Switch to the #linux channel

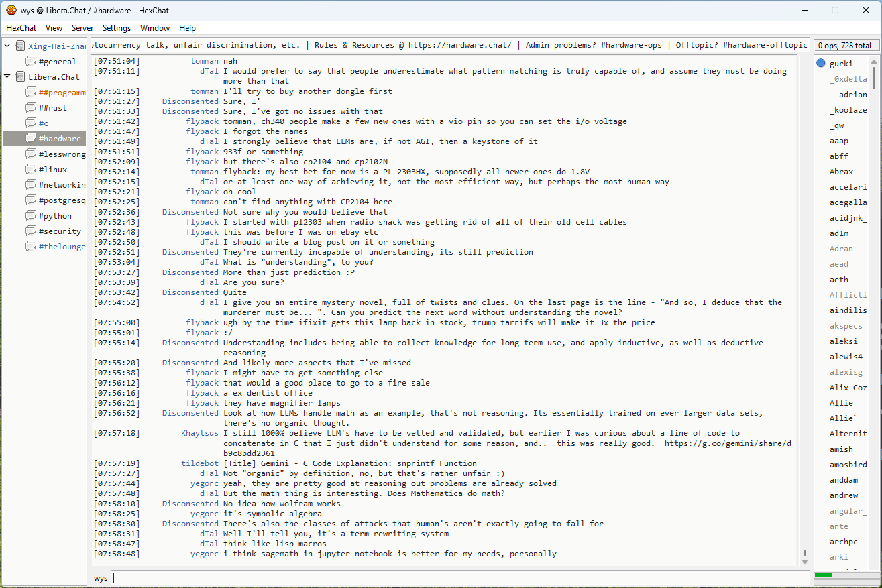tap(53, 170)
